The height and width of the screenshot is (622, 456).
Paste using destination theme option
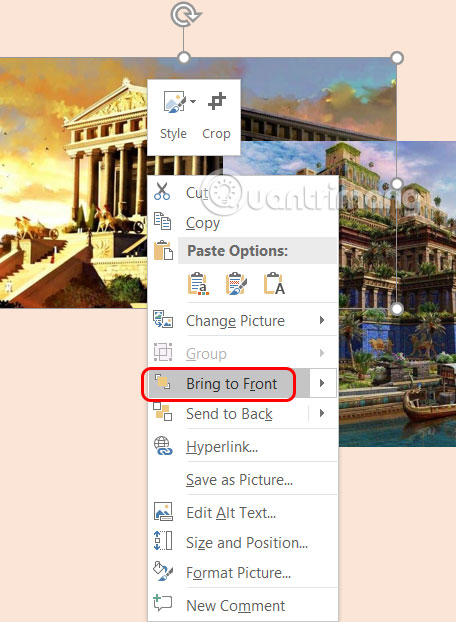tap(198, 284)
